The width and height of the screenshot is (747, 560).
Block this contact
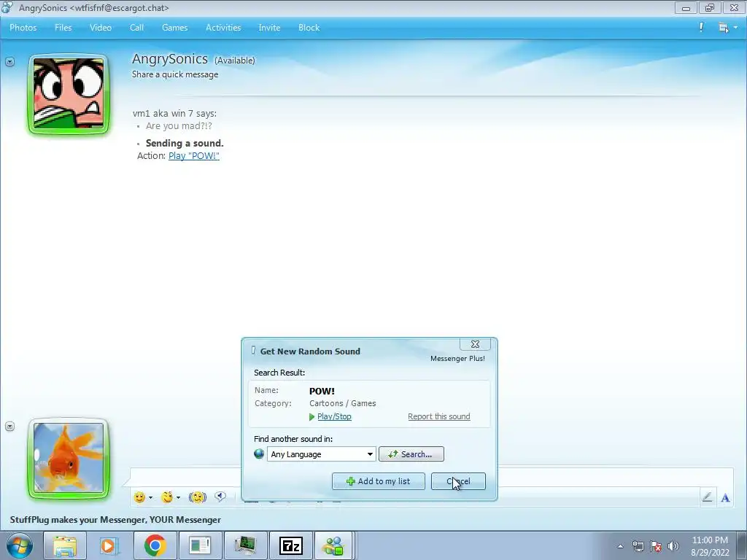[309, 28]
